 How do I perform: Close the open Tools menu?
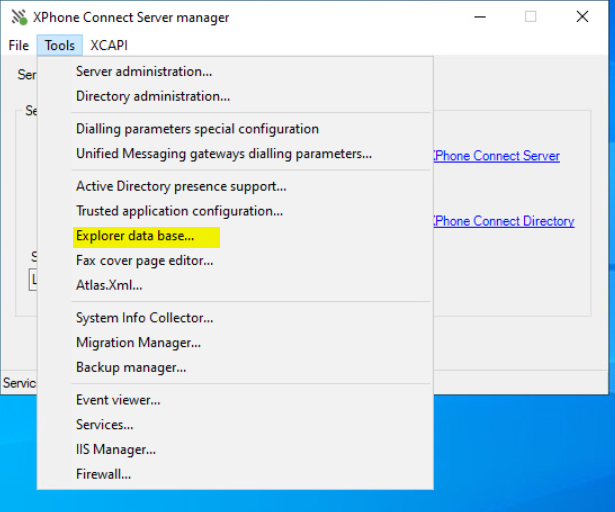[x=60, y=46]
